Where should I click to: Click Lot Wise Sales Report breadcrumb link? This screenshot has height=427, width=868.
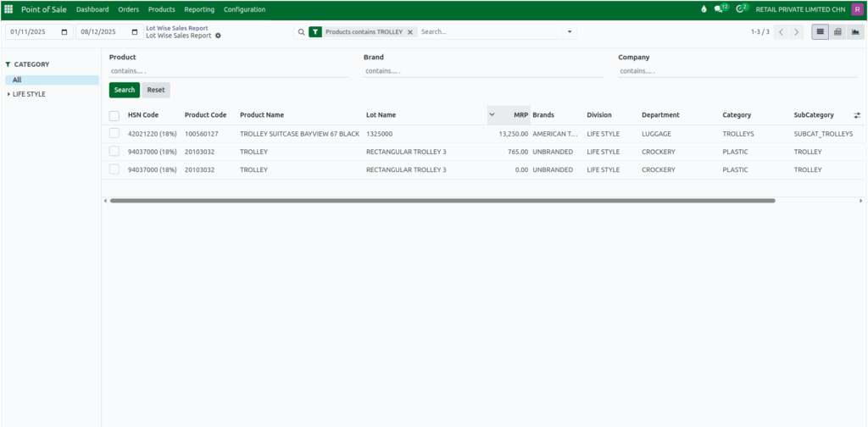coord(177,28)
